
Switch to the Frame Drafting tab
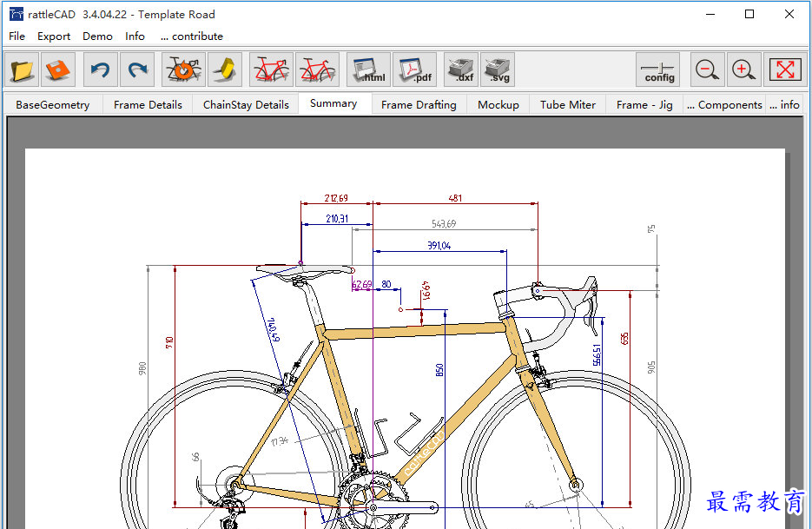pos(419,104)
